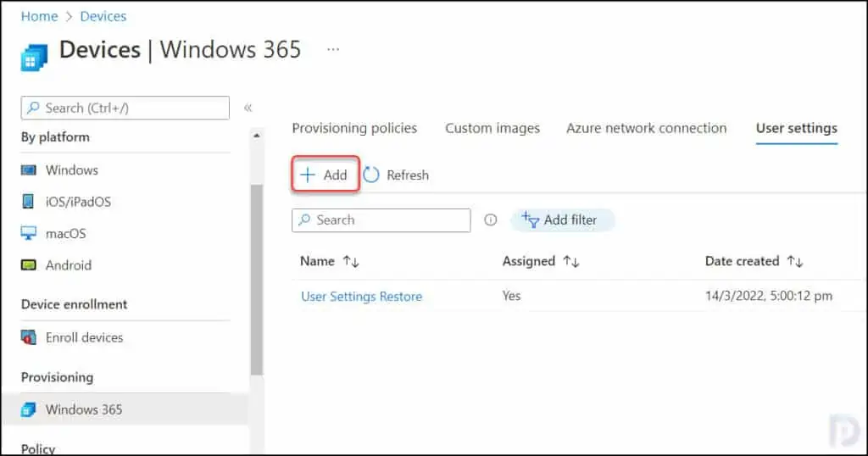Viewport: 868px width, 456px height.
Task: Click the Add button
Action: [x=325, y=175]
